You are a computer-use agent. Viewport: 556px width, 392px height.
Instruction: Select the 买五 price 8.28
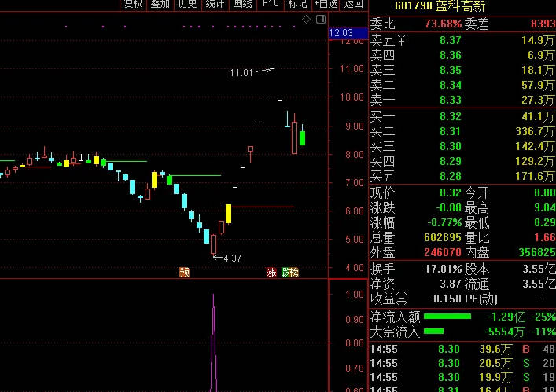pyautogui.click(x=451, y=176)
